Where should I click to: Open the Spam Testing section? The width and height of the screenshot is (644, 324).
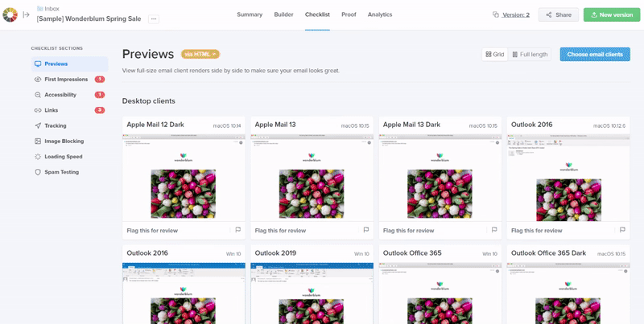(69, 172)
